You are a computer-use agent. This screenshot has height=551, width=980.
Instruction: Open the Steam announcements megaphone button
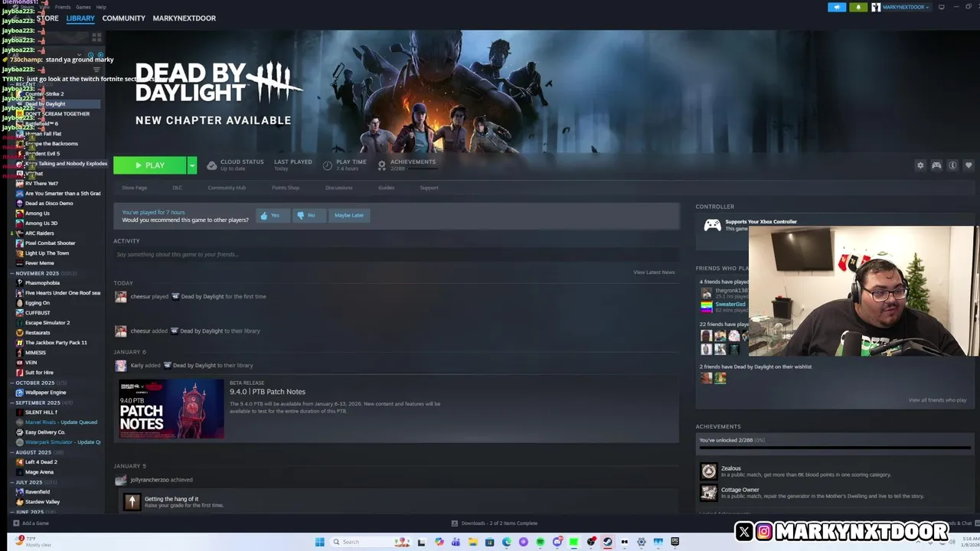(837, 7)
